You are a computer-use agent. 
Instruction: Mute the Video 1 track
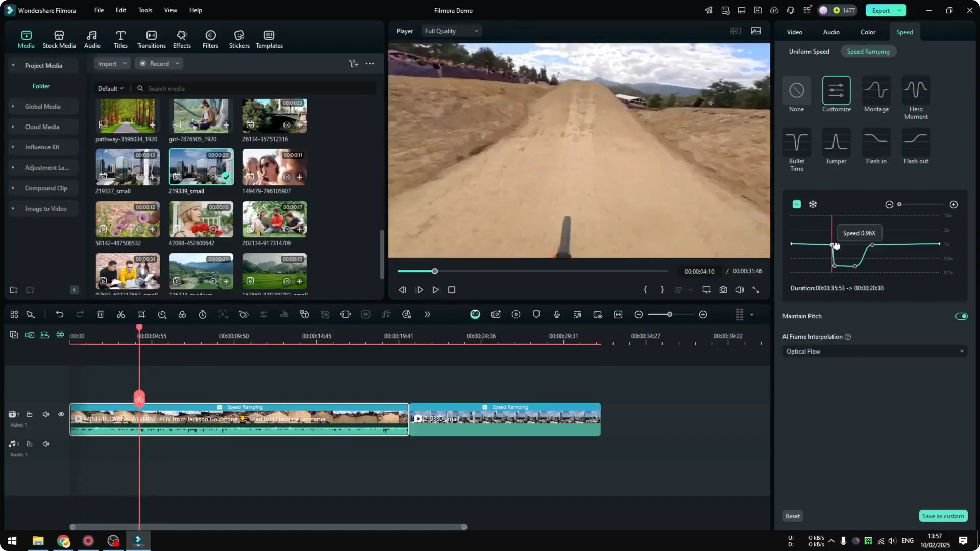point(45,414)
